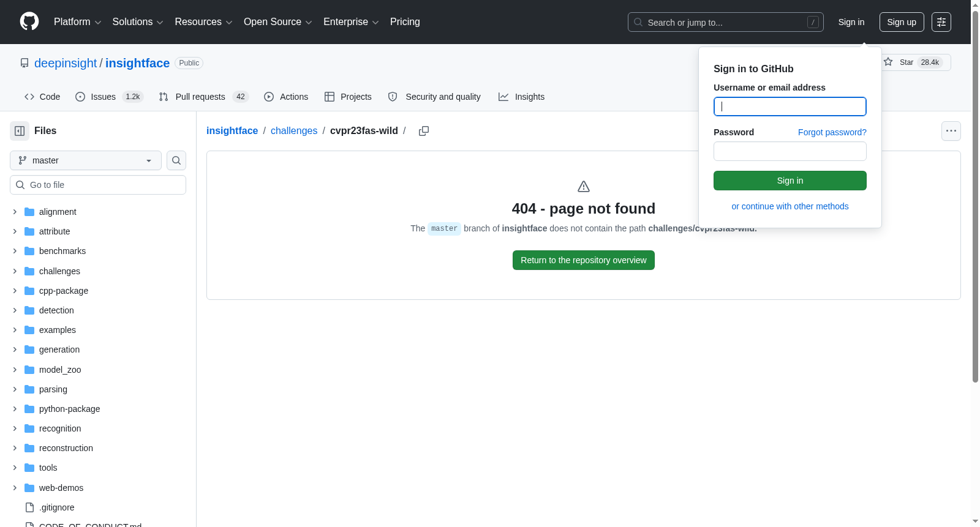The width and height of the screenshot is (980, 527).
Task: Click the Sign up button
Action: [902, 22]
